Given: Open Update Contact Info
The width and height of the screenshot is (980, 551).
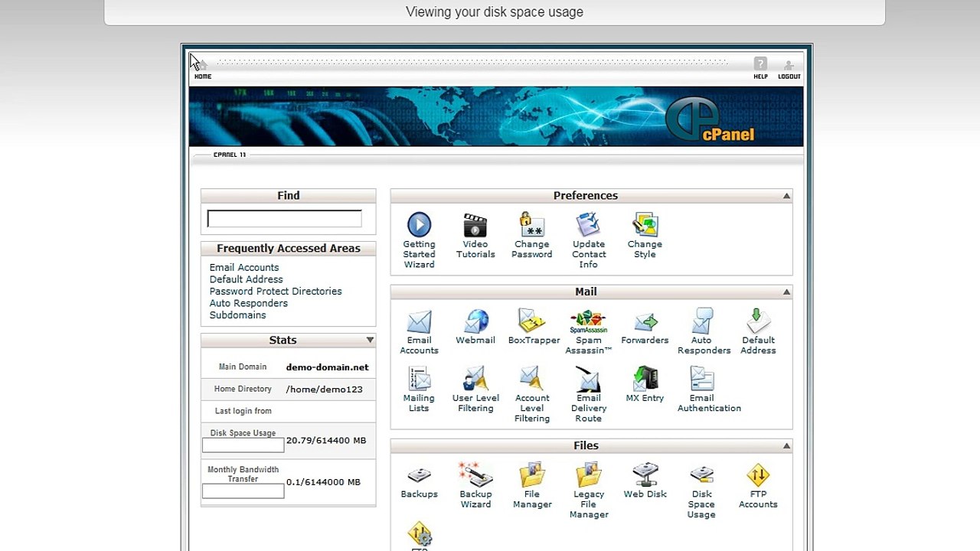Looking at the screenshot, I should point(589,240).
